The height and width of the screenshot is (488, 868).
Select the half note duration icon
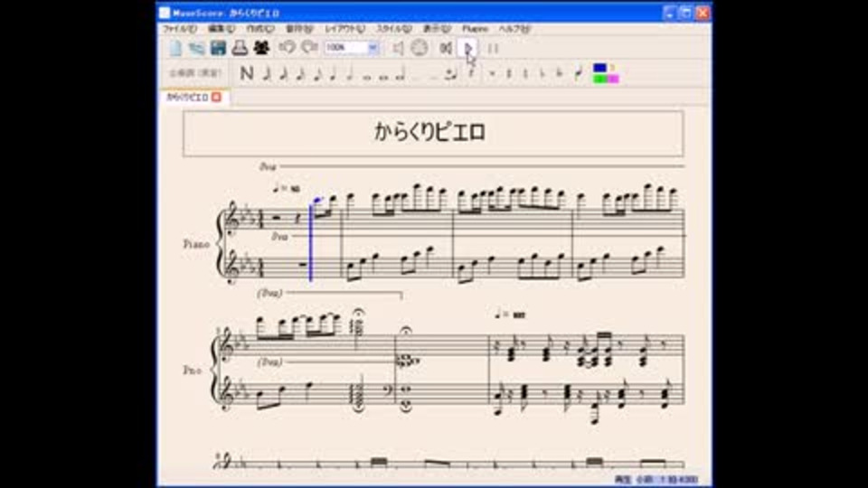[x=350, y=73]
